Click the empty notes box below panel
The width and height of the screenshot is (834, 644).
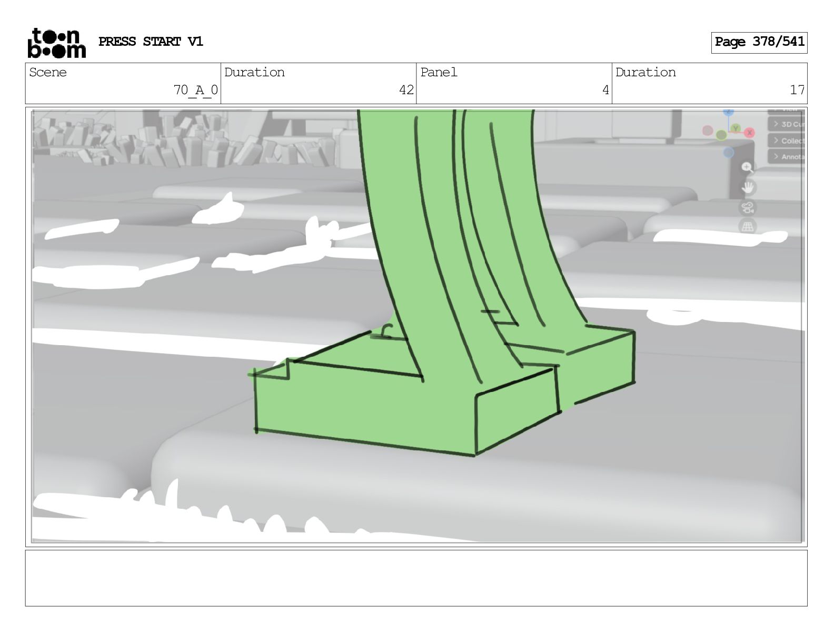point(416,578)
